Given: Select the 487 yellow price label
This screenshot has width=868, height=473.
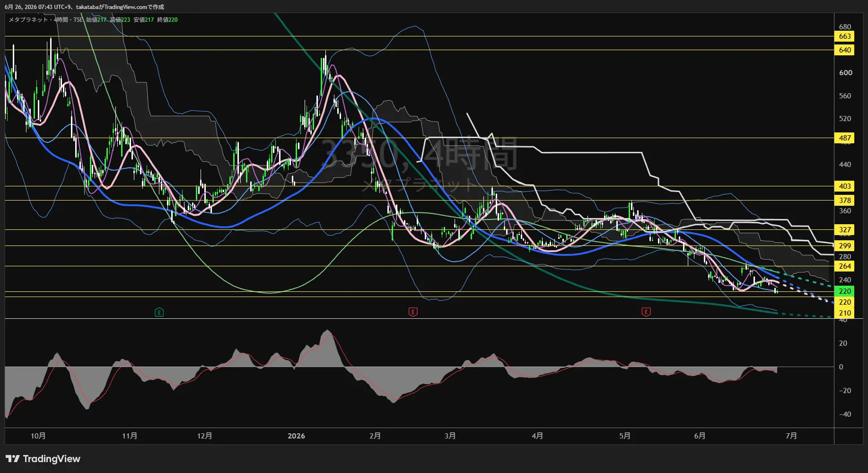Looking at the screenshot, I should (x=844, y=138).
